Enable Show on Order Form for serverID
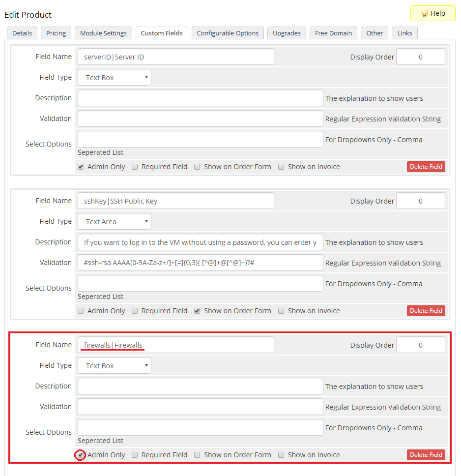Screen dimensions: 461x476 [197, 167]
